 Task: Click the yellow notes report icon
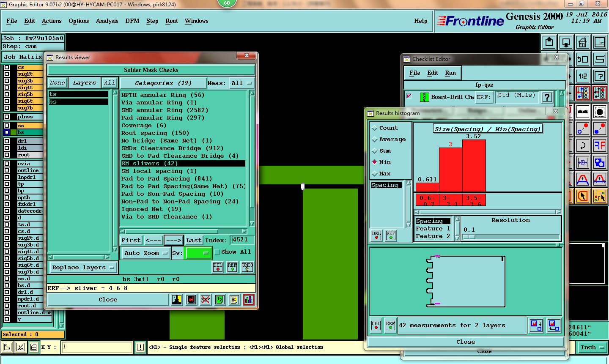click(x=234, y=300)
